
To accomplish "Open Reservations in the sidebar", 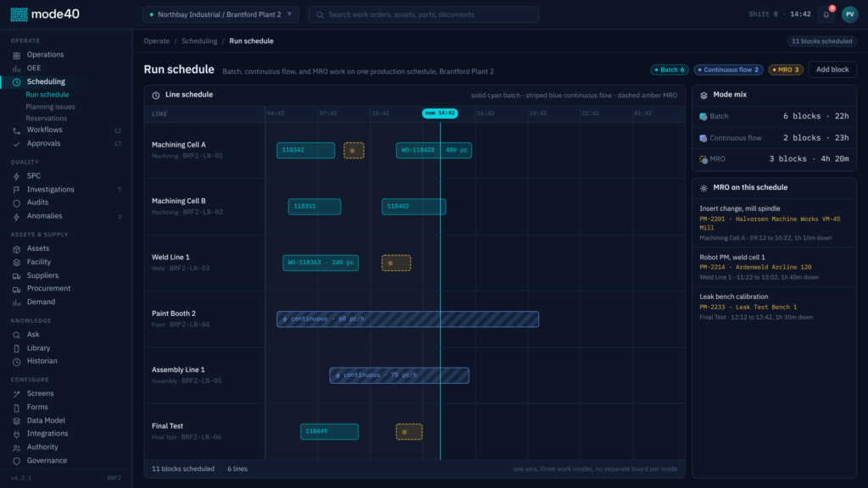I will [x=47, y=119].
